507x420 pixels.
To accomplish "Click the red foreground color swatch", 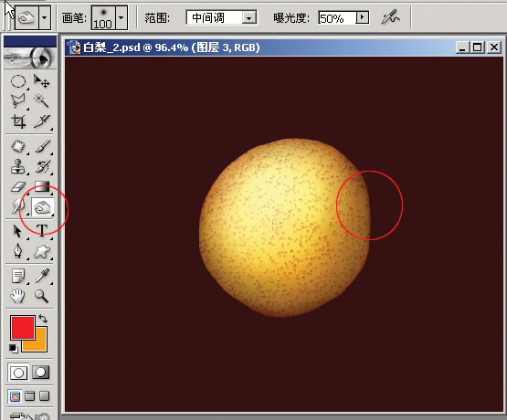I will [23, 328].
